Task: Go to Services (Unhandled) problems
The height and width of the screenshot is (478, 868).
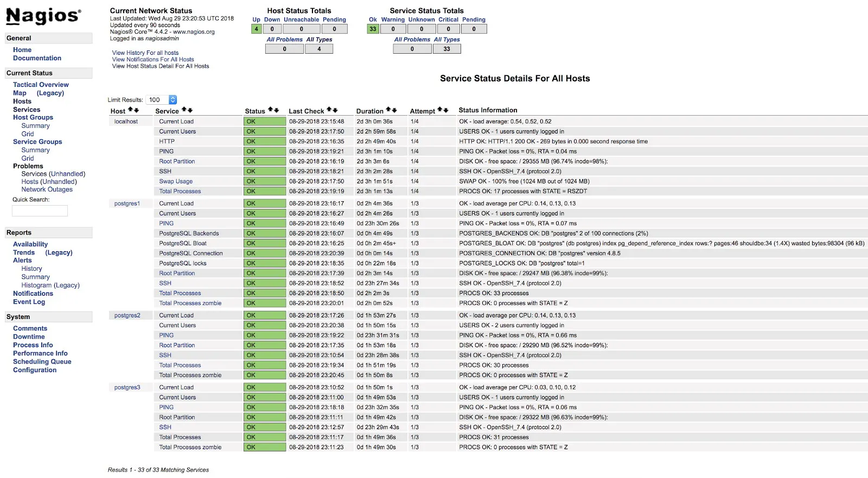Action: point(53,174)
